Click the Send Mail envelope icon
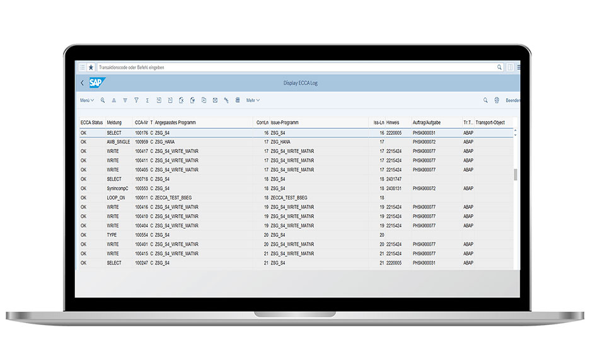The width and height of the screenshot is (590, 364). click(x=214, y=100)
